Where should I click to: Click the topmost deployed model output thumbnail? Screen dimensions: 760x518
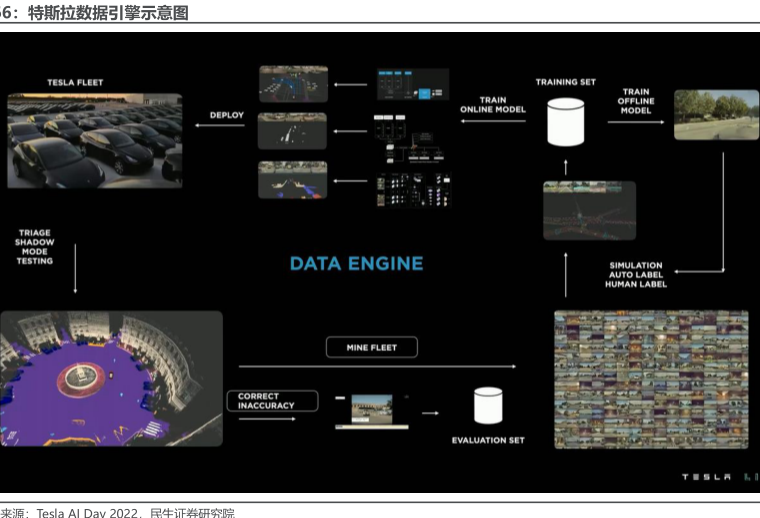[293, 85]
